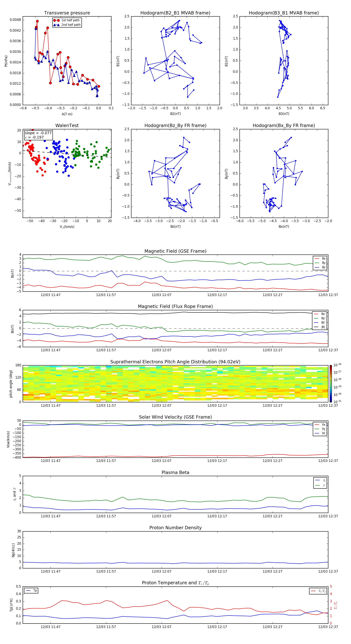Click the 'WalenTest' plot title
Viewport: 351px width, 644px height.
tap(67, 125)
